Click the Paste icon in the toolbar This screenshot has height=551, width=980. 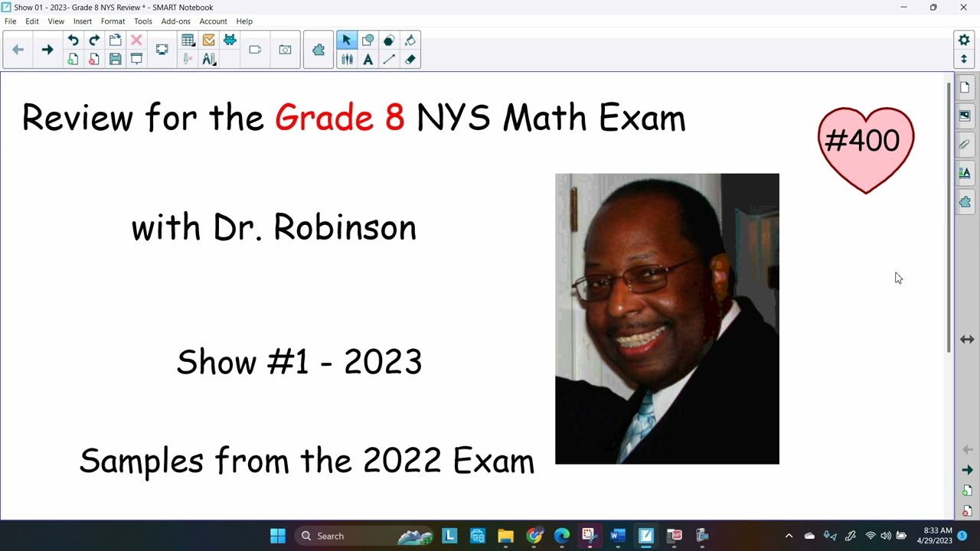pos(116,41)
